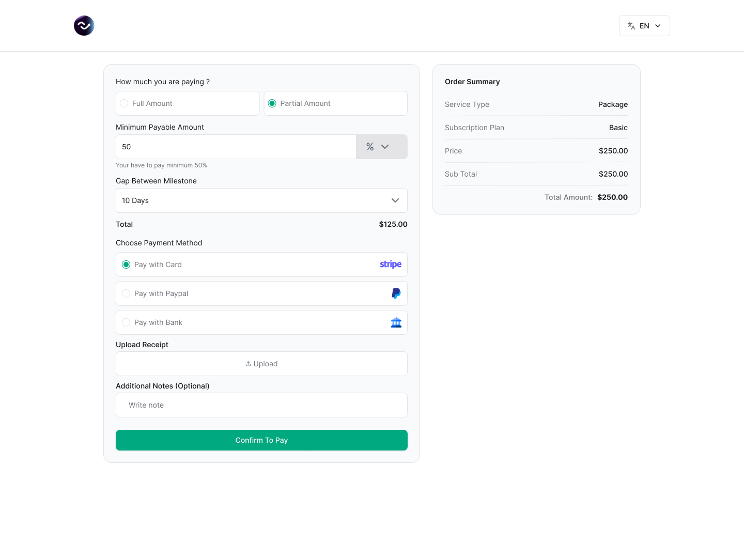744x560 pixels.
Task: Click the chevron arrow next to EN
Action: [x=658, y=26]
